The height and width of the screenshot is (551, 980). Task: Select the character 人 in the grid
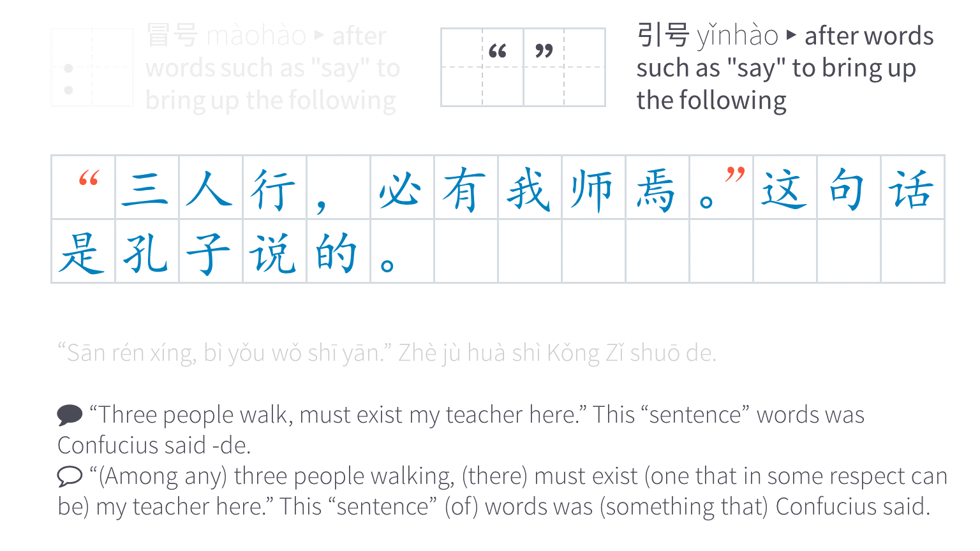coord(209,189)
